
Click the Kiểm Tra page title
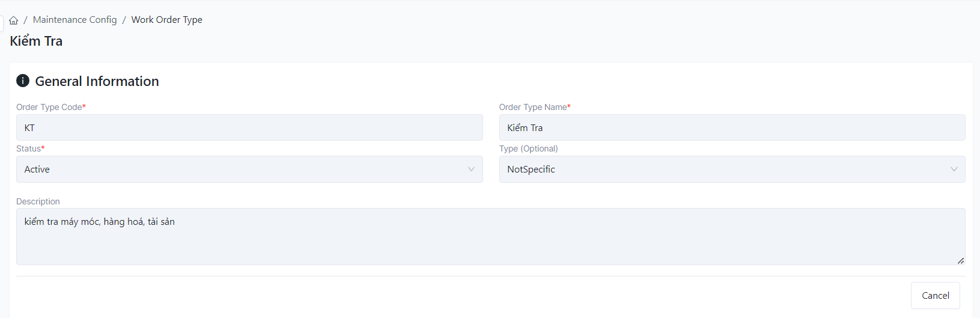[x=36, y=41]
